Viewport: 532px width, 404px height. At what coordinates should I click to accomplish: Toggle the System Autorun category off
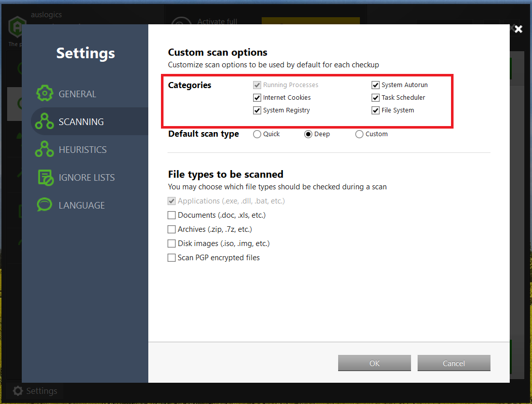(376, 85)
